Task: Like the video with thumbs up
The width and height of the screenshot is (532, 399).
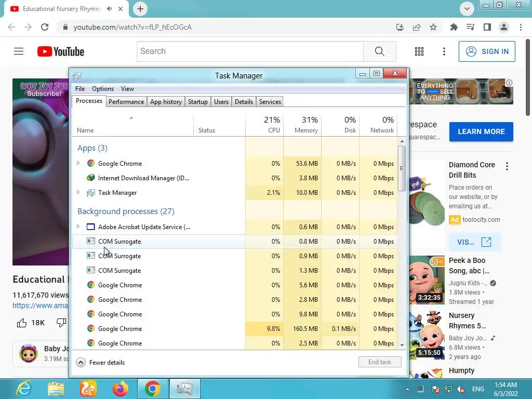Action: pos(22,323)
